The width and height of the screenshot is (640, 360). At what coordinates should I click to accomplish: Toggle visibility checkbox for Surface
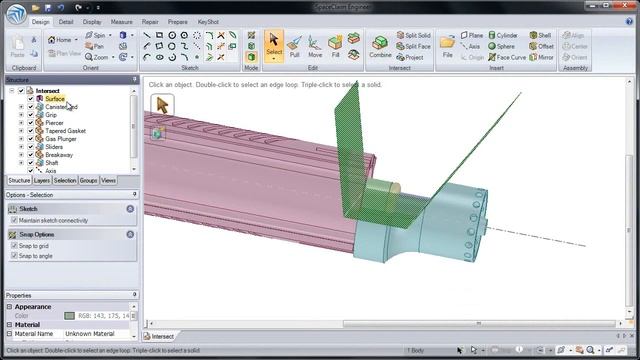pyautogui.click(x=31, y=99)
